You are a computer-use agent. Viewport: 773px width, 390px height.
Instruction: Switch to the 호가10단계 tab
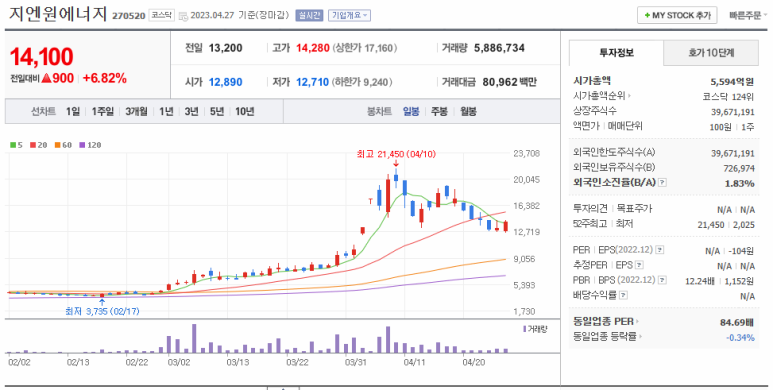[711, 53]
